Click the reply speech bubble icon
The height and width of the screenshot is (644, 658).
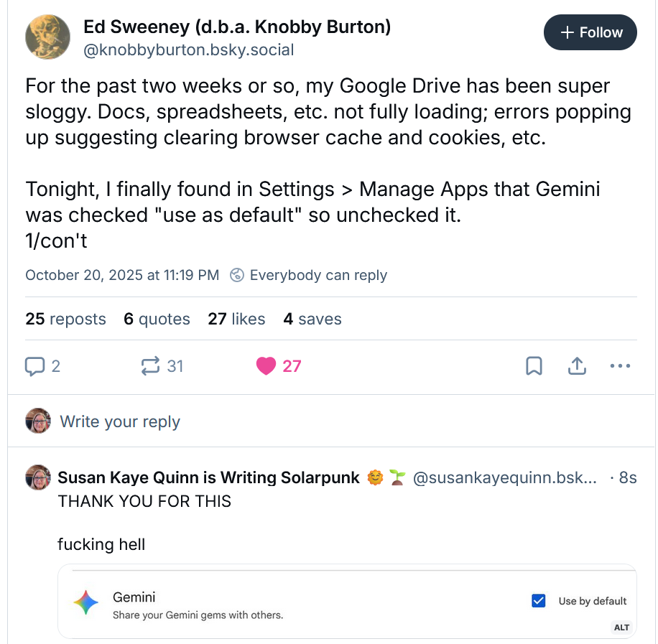point(34,366)
